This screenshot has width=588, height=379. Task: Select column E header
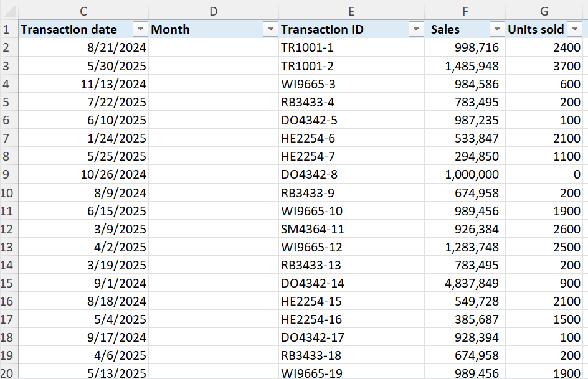coord(351,11)
